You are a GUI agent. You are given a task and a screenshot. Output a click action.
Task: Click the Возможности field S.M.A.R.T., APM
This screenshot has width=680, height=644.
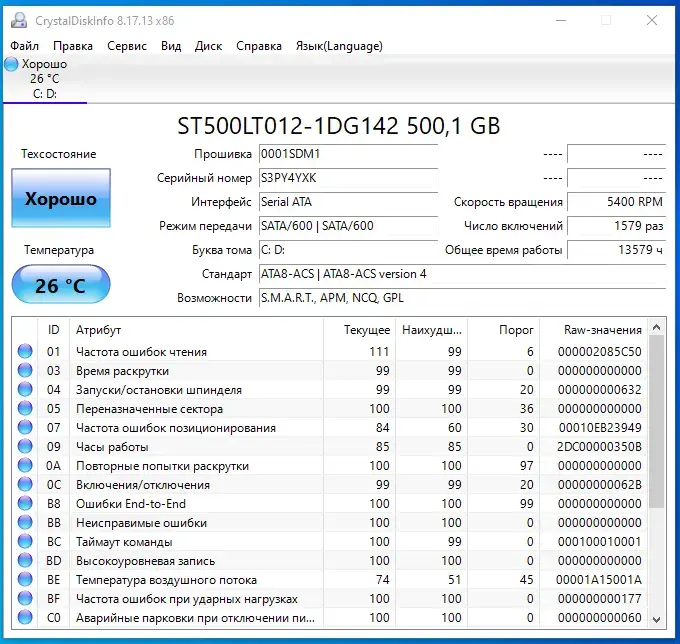462,298
